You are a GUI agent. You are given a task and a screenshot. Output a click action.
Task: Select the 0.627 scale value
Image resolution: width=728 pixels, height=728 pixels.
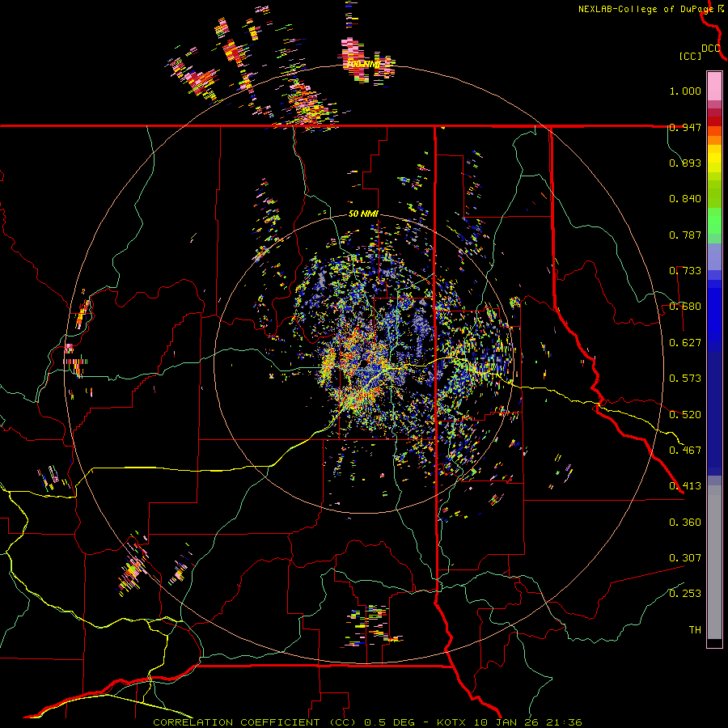click(685, 343)
